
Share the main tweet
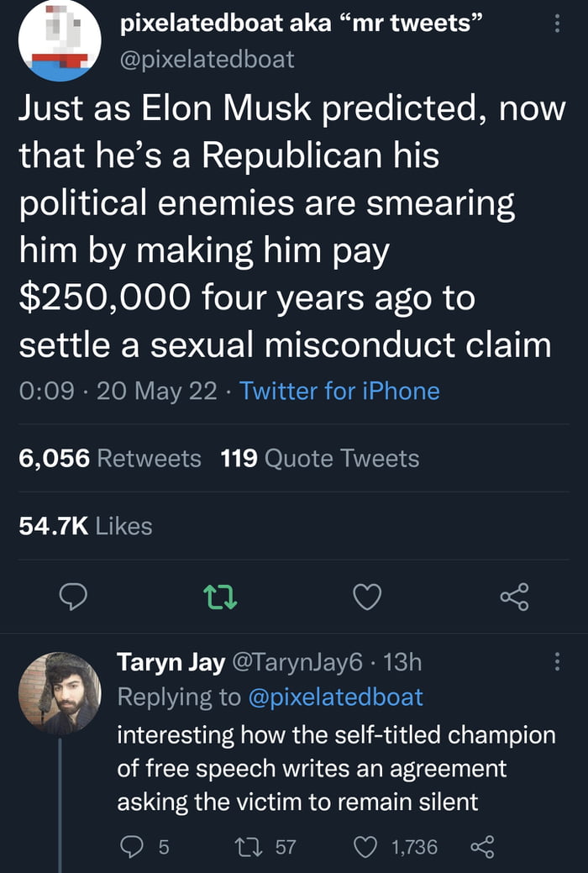514,597
